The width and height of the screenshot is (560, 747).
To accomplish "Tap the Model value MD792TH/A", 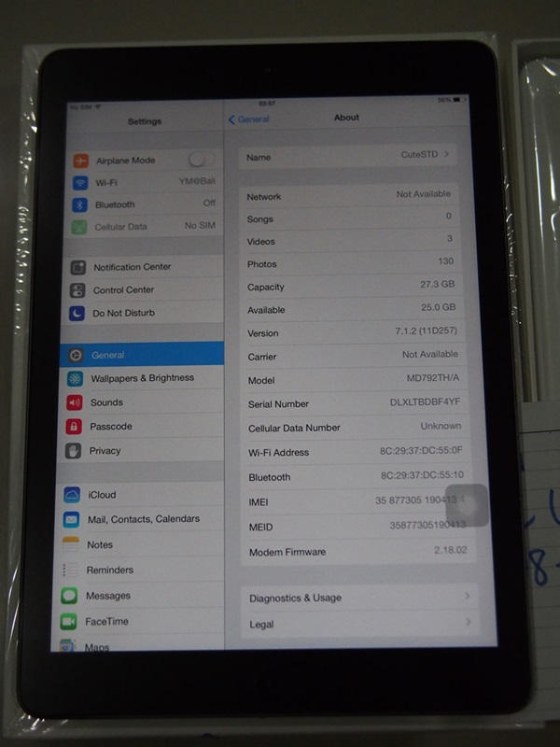I will [x=433, y=378].
